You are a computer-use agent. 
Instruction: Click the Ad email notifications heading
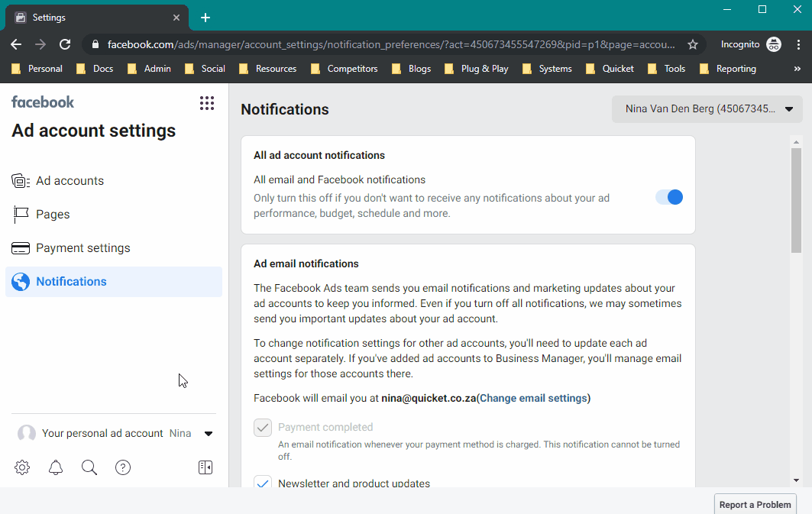point(306,263)
